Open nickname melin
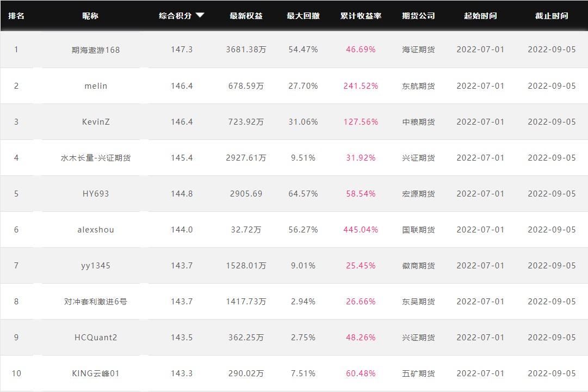This screenshot has height=392, width=588. point(96,86)
